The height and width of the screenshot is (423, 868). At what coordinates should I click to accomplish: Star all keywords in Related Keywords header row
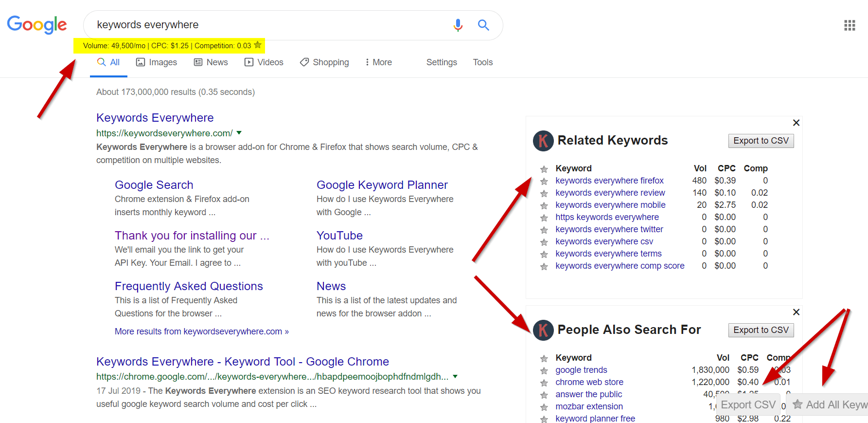click(x=544, y=169)
